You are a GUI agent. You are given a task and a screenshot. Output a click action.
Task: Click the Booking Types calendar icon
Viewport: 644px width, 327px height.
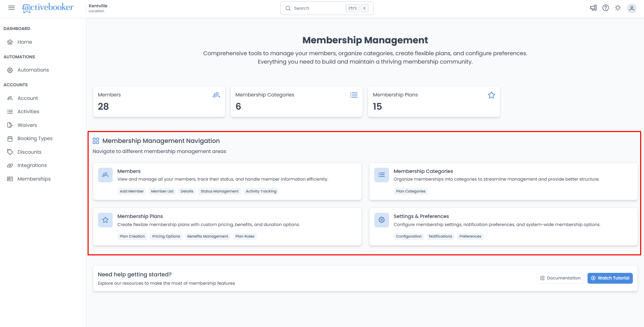(10, 139)
